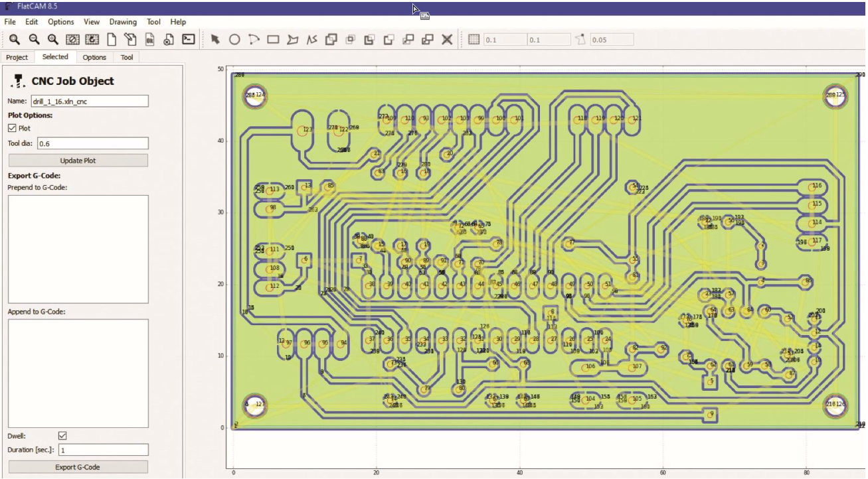This screenshot has width=868, height=479.
Task: Select the Zoom In tool
Action: point(51,39)
